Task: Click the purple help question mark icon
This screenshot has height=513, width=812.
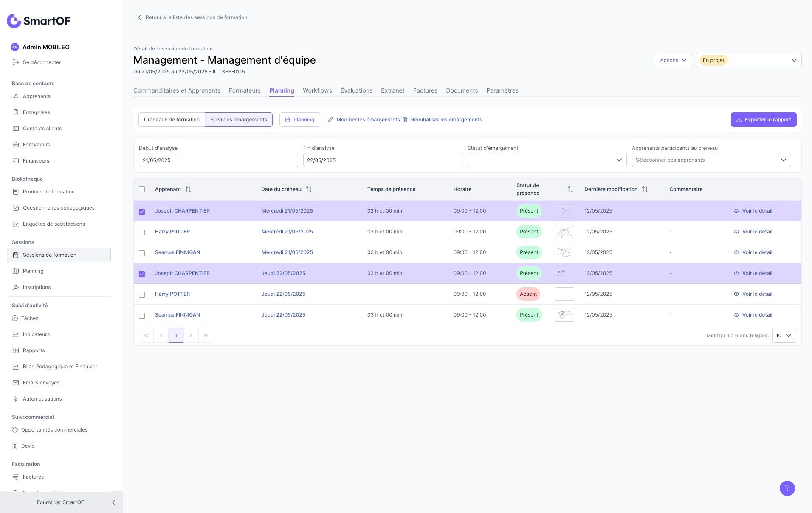Action: click(787, 488)
